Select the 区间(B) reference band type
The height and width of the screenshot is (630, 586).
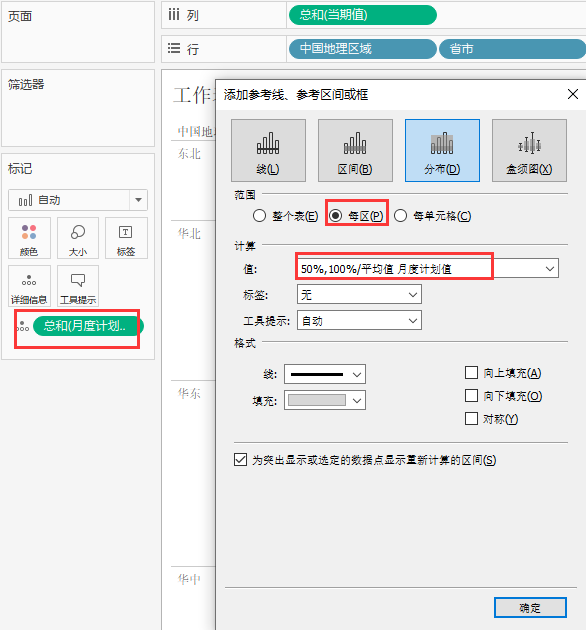click(x=355, y=150)
